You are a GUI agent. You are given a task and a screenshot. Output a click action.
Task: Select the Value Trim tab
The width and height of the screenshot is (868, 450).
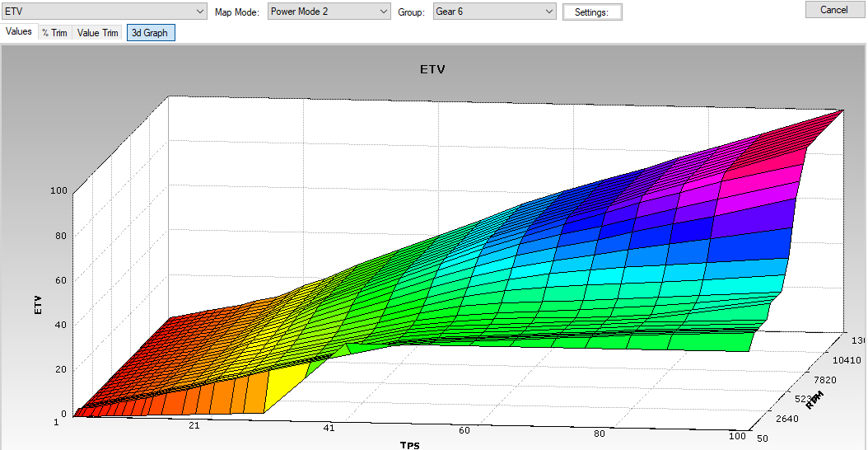(x=98, y=33)
